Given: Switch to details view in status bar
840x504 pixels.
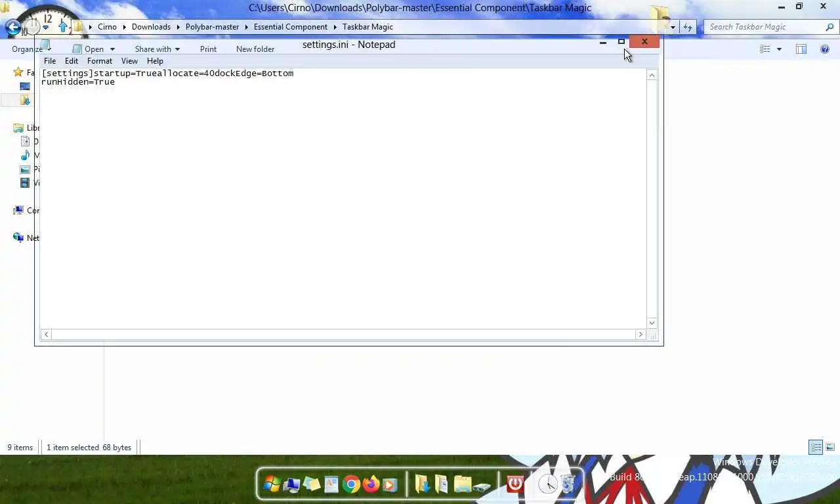Looking at the screenshot, I should [816, 448].
